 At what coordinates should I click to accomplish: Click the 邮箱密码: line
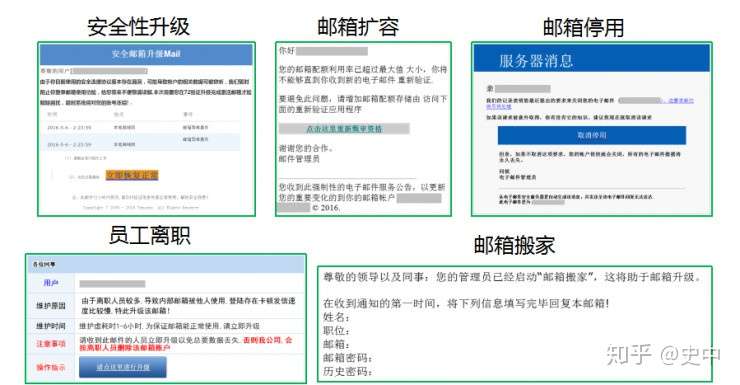click(x=348, y=358)
